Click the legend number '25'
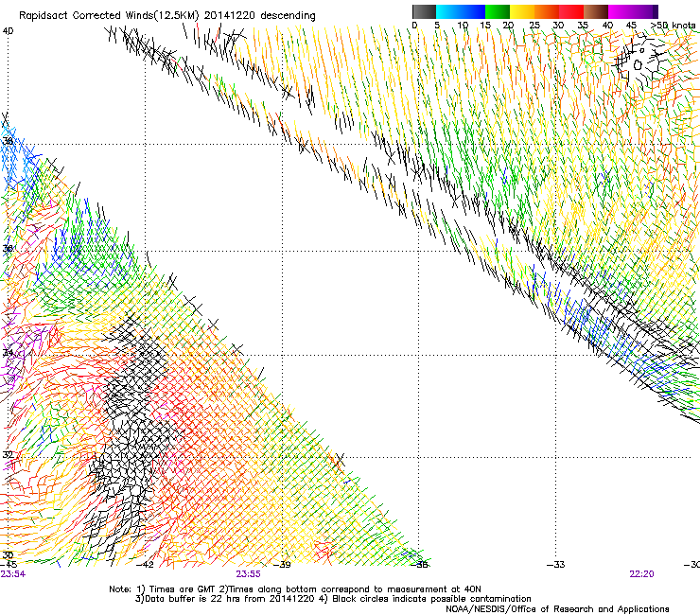Viewport: 700px width, 615px height. tap(534, 26)
